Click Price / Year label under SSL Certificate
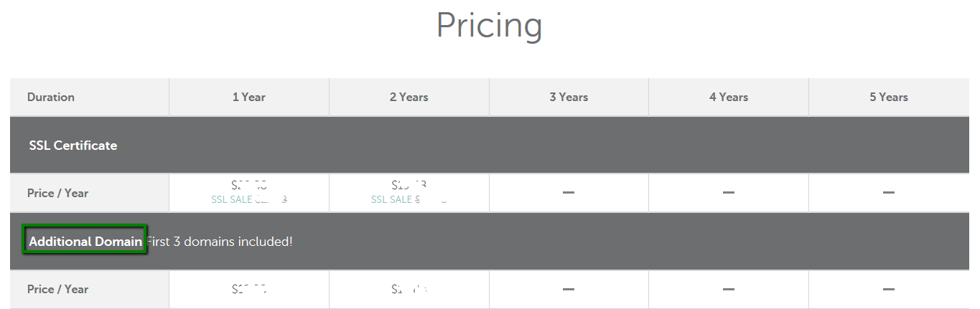This screenshot has height=309, width=980. coord(58,193)
